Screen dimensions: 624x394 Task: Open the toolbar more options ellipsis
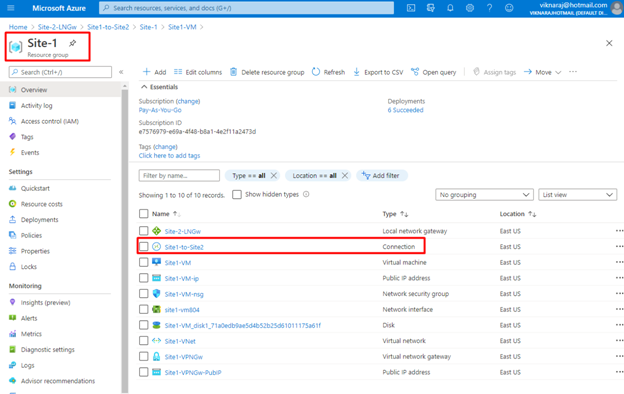point(573,72)
